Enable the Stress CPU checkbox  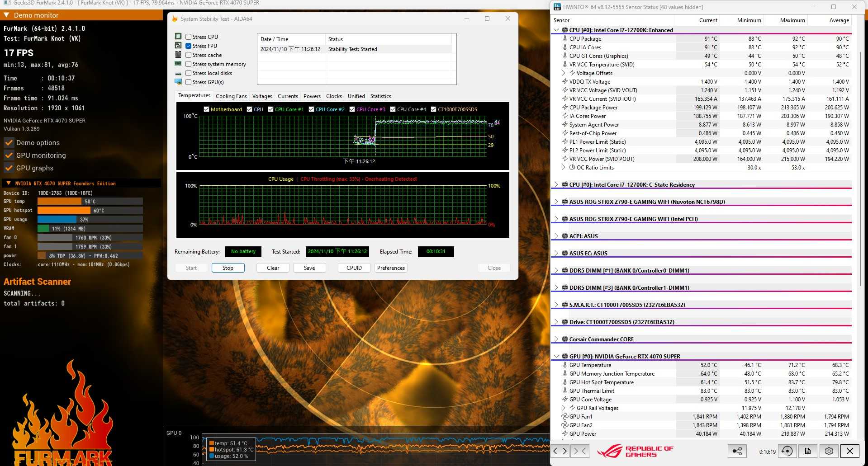click(x=188, y=37)
